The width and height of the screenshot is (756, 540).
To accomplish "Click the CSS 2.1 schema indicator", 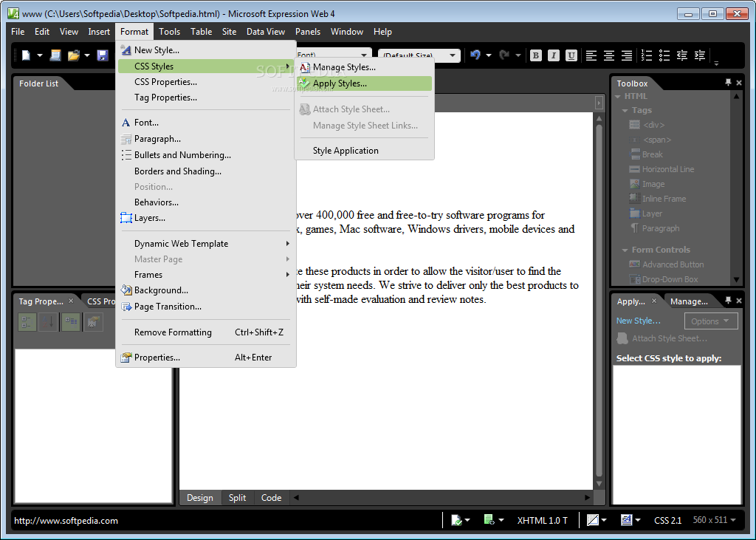I will click(667, 520).
